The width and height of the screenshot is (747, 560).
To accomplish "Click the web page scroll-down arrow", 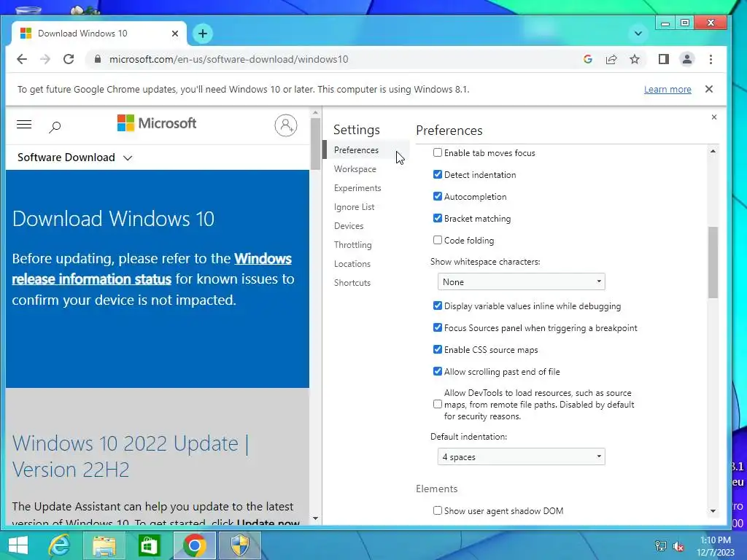I will point(315,518).
